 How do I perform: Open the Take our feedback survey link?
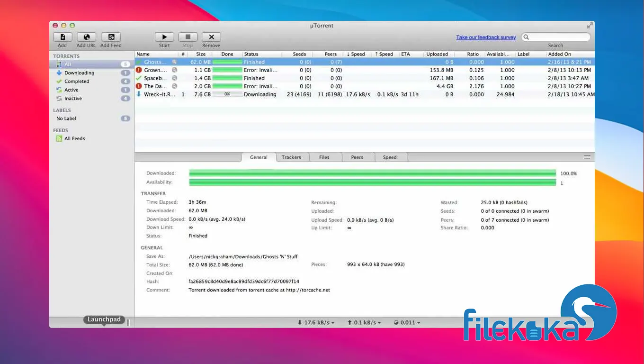coord(486,37)
